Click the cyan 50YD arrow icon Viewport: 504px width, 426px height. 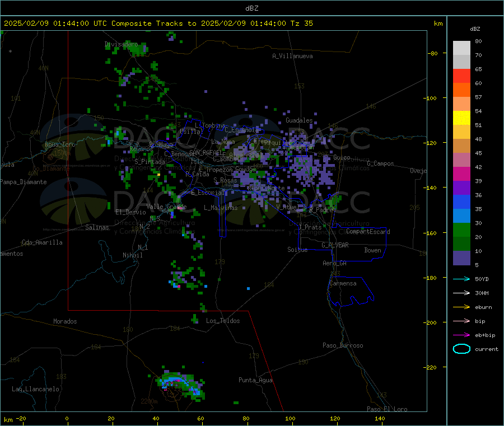461,279
